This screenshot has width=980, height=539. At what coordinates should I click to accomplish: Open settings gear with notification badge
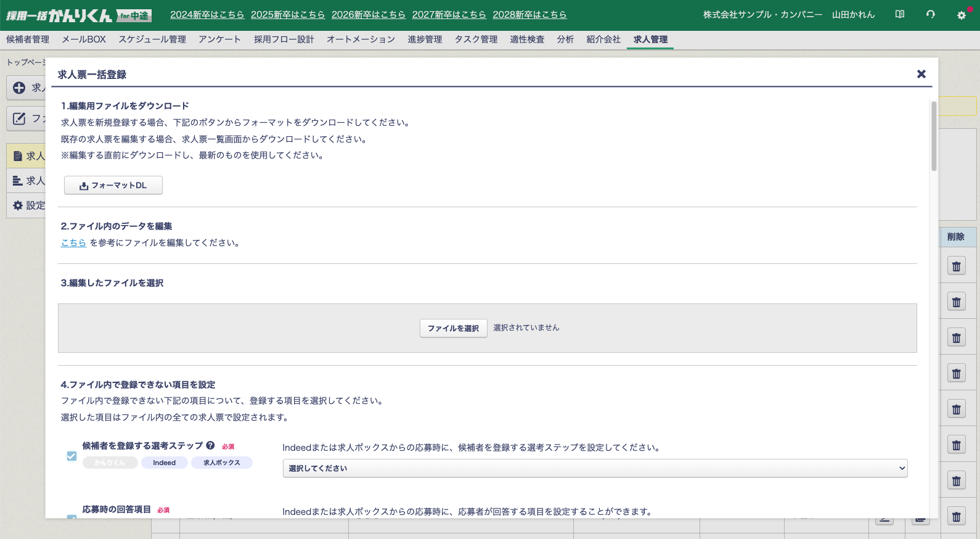961,15
